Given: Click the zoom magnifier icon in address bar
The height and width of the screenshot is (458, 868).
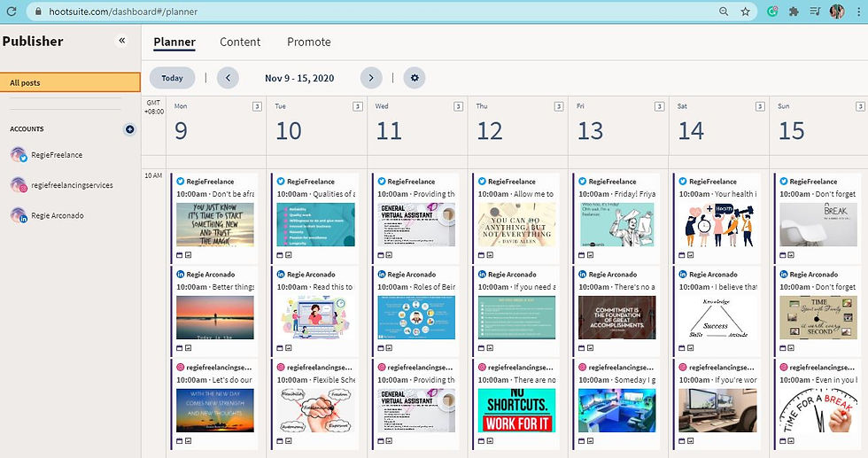Looking at the screenshot, I should 724,12.
